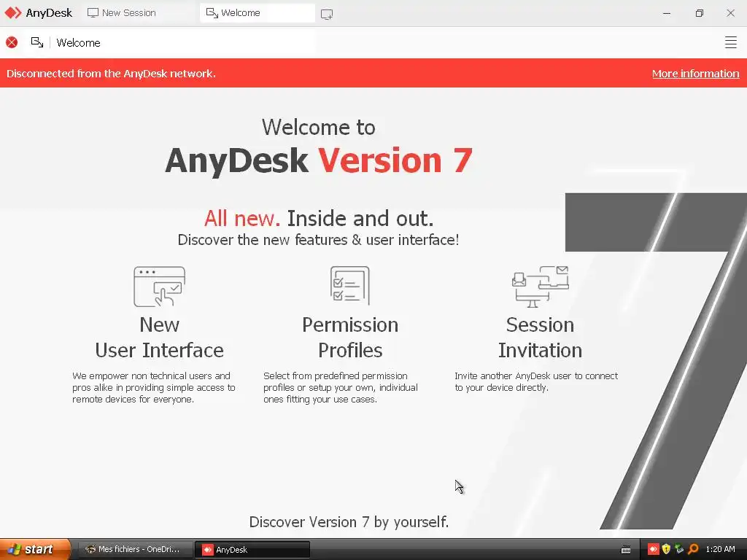The image size is (747, 560).
Task: Click the Permission Profiles checklist icon
Action: 350,285
